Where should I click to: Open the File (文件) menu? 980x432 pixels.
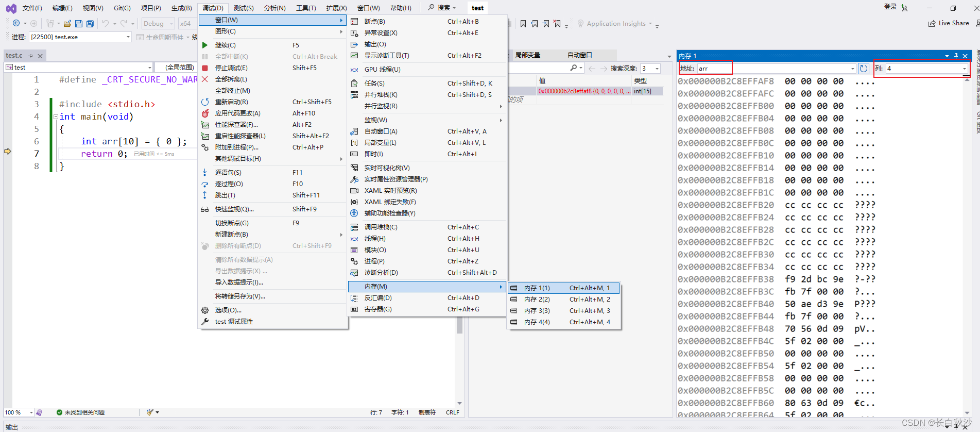tap(32, 8)
